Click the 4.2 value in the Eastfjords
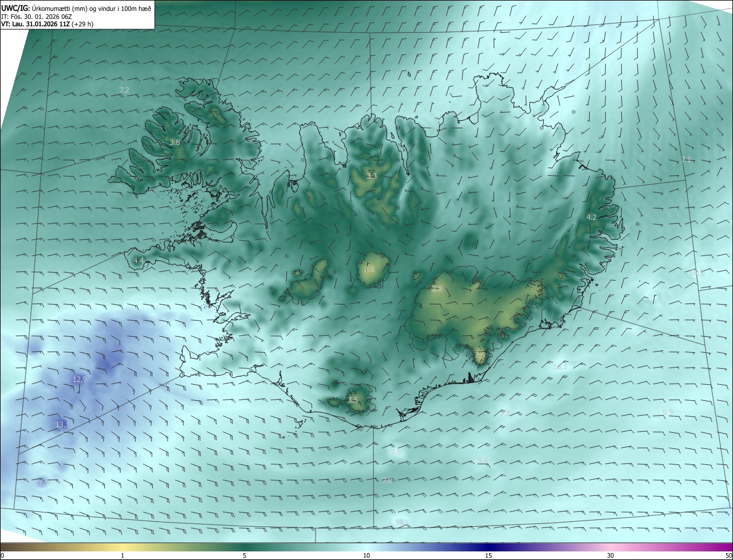733x560 pixels. tap(592, 217)
